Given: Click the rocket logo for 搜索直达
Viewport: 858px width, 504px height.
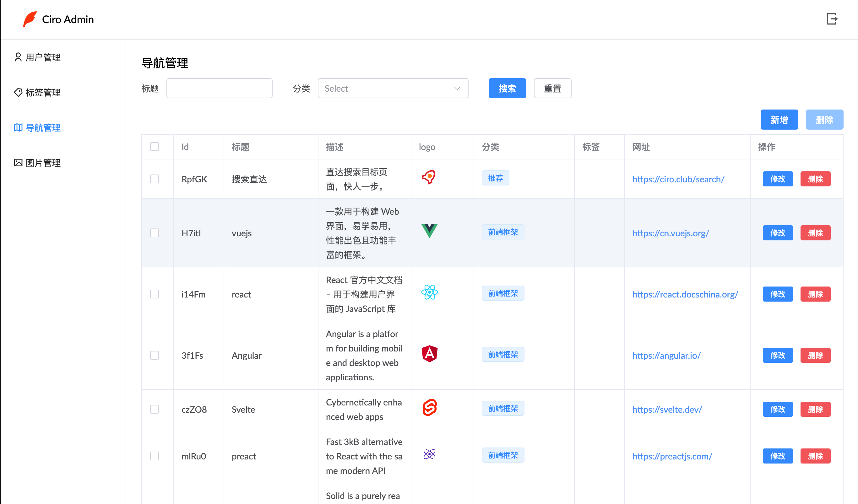Looking at the screenshot, I should click(429, 177).
